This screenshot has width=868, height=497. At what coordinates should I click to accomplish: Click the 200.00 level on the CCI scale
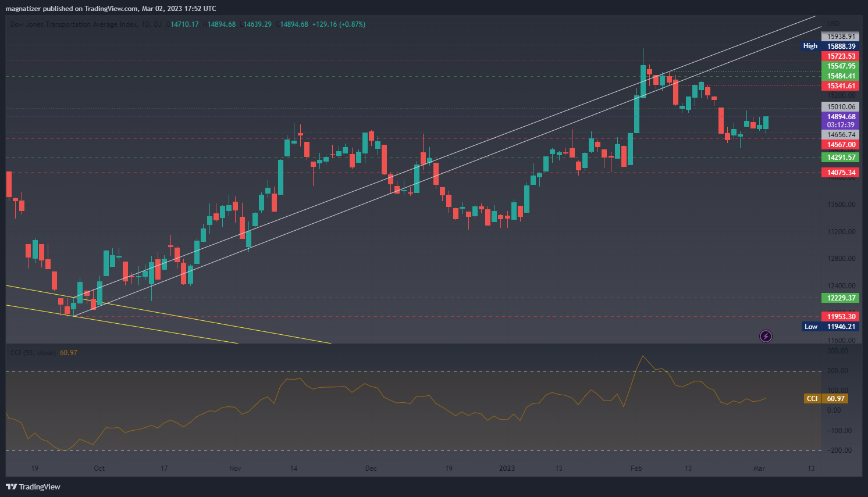coord(838,371)
